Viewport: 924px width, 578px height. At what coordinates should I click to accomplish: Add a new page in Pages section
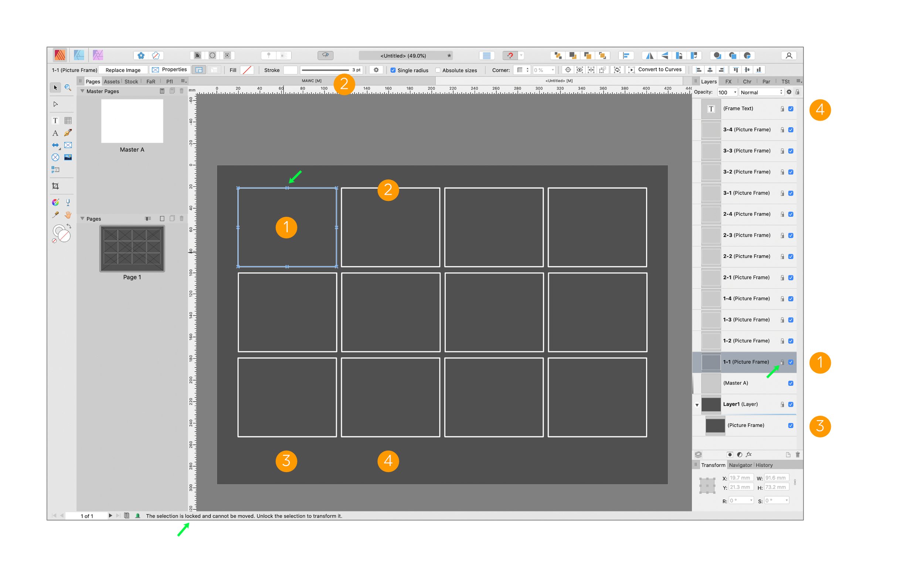point(162,219)
